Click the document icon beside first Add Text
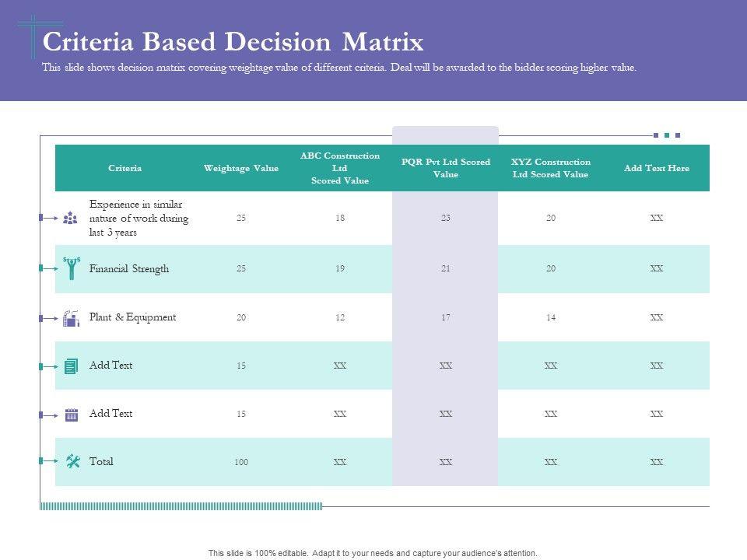The height and width of the screenshot is (560, 747). pyautogui.click(x=72, y=366)
